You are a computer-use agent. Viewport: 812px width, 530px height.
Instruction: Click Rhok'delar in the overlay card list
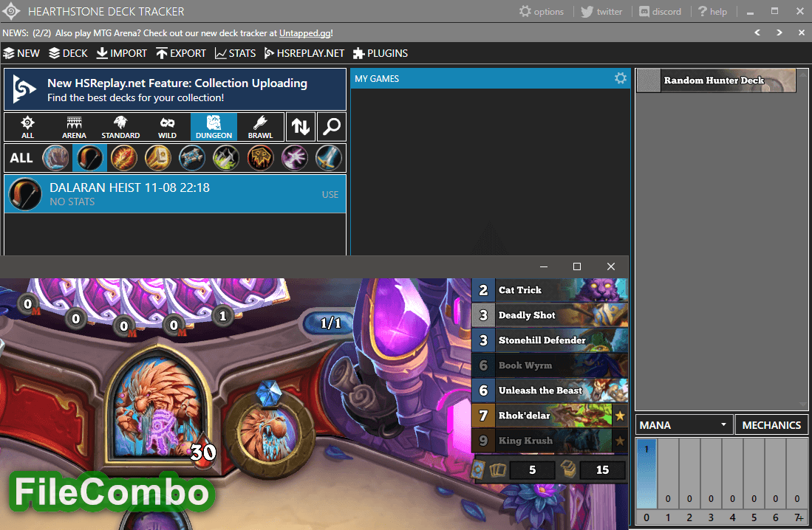click(550, 416)
